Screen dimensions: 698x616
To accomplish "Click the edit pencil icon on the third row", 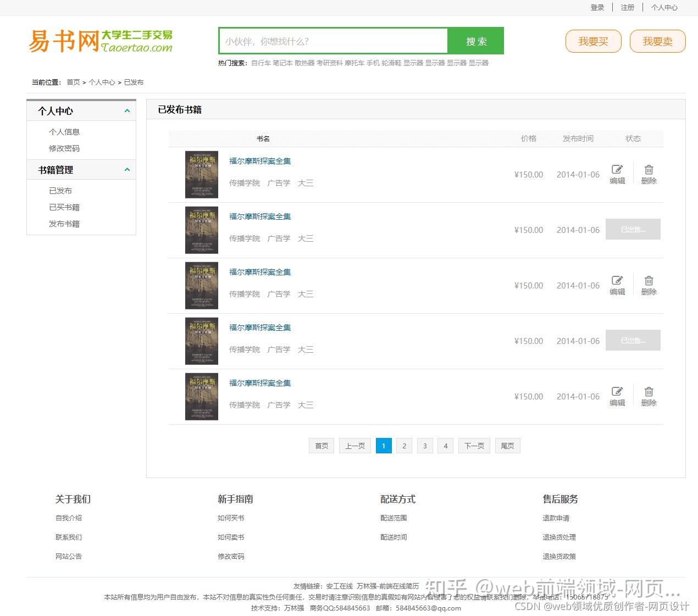I will pos(617,281).
